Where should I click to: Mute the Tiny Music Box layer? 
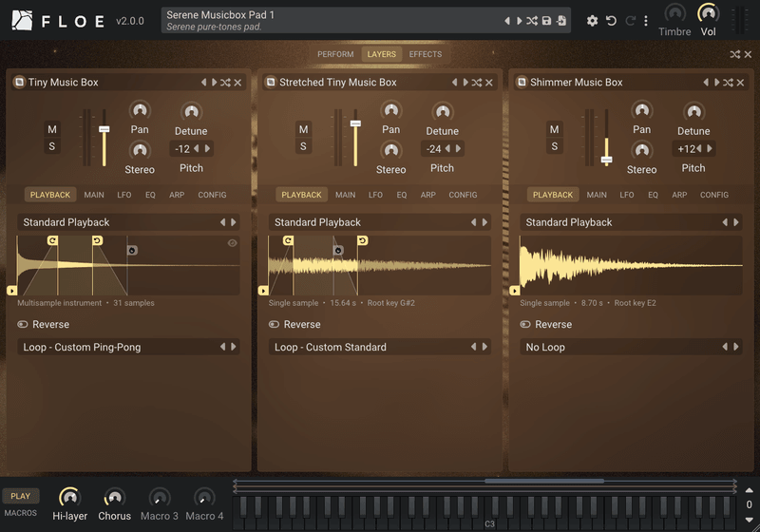[52, 129]
